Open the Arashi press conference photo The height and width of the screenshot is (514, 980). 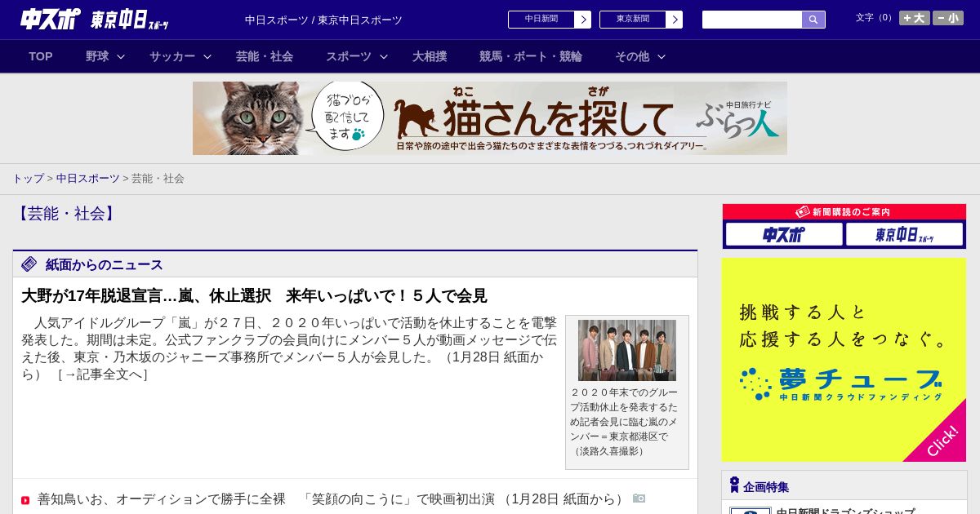(627, 350)
